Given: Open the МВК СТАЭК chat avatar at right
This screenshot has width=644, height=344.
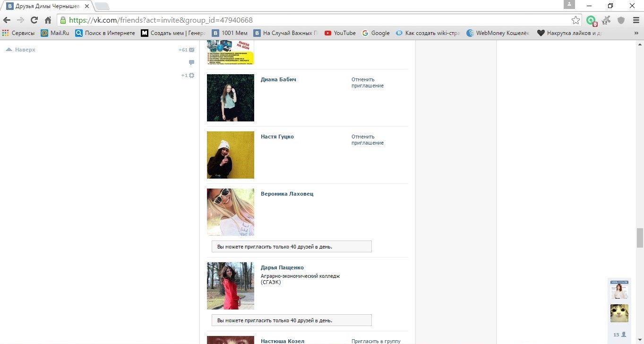Looking at the screenshot, I should tap(619, 290).
